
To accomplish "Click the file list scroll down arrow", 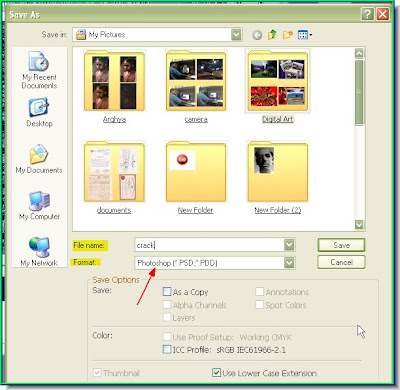I will [x=359, y=225].
